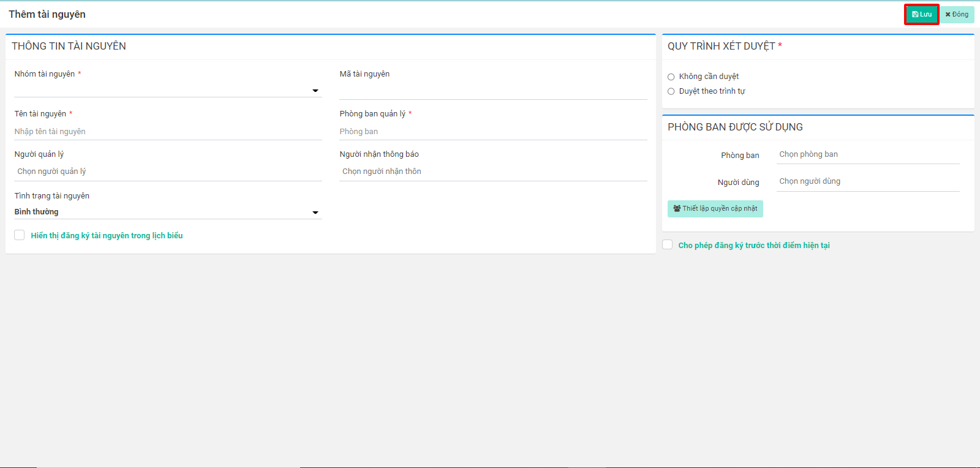Click the Lưu save button

click(922, 14)
